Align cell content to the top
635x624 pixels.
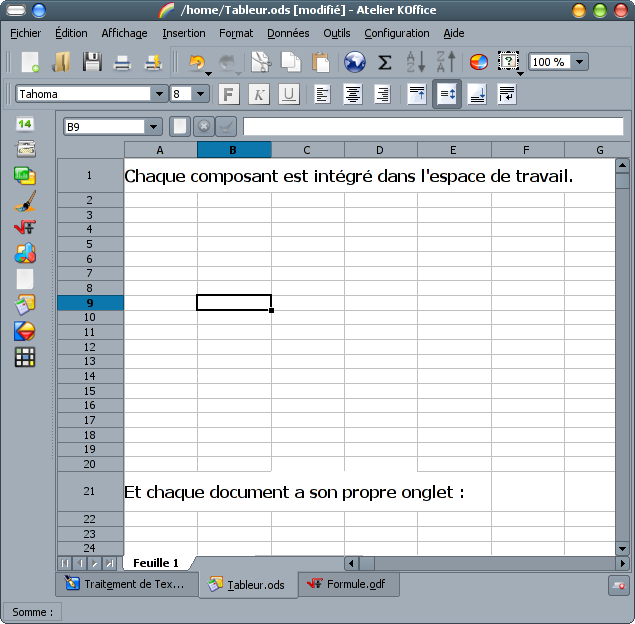pos(417,95)
